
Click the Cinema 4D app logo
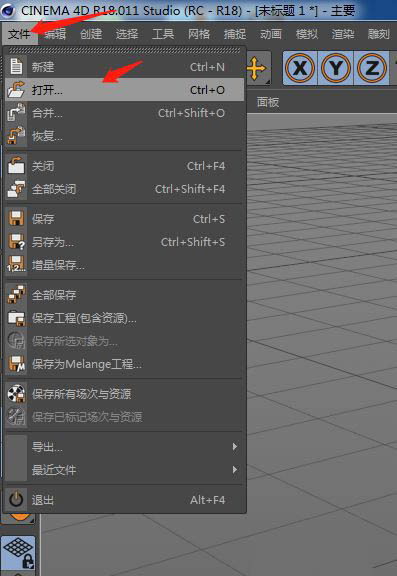[8, 10]
